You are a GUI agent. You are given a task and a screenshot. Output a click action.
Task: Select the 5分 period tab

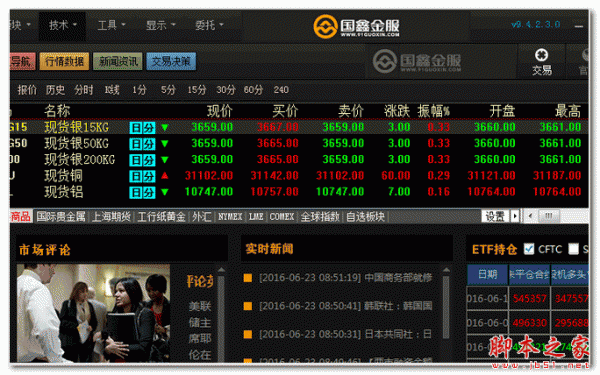(x=168, y=90)
